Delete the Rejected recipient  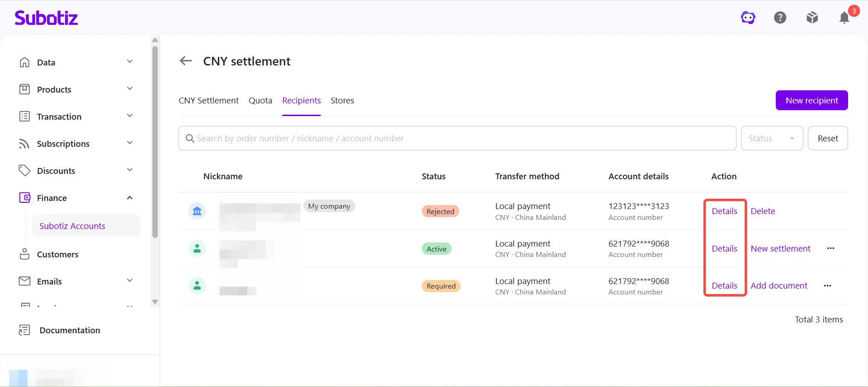click(x=763, y=211)
